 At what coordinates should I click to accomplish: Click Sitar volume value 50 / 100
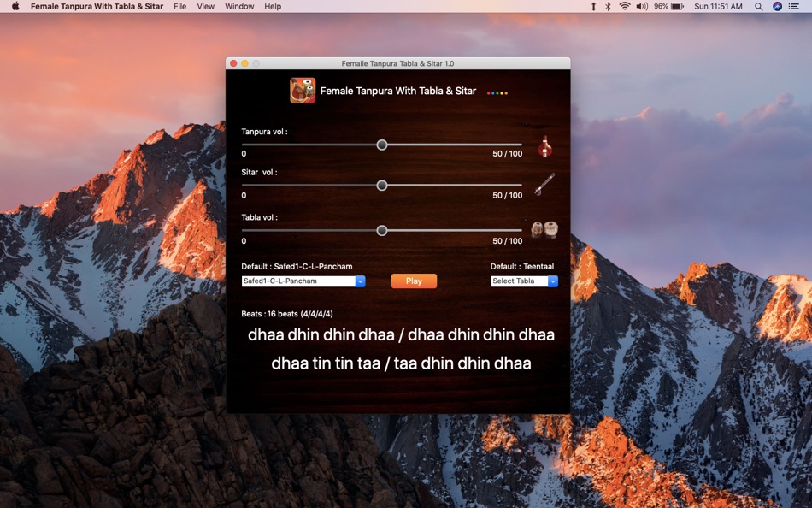coord(508,196)
